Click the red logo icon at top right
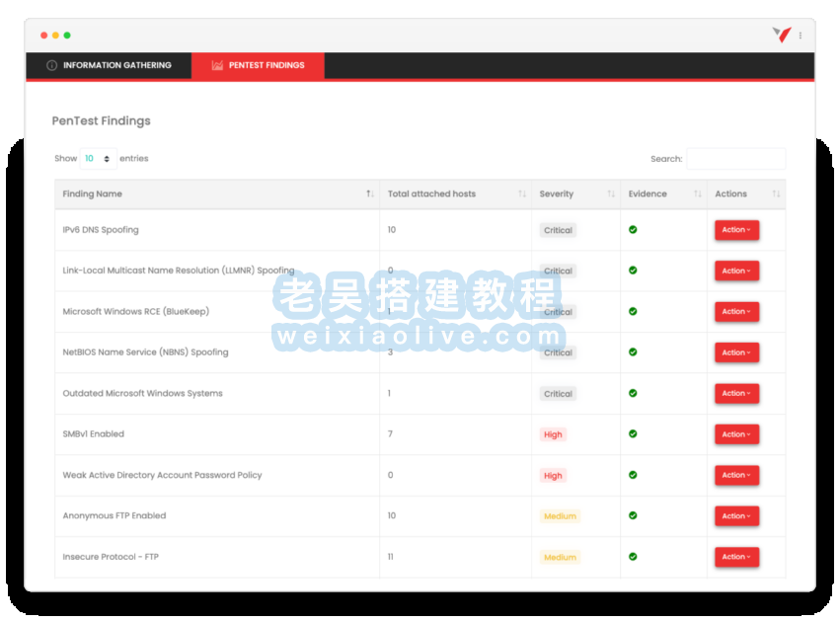The image size is (840, 622). [x=781, y=35]
